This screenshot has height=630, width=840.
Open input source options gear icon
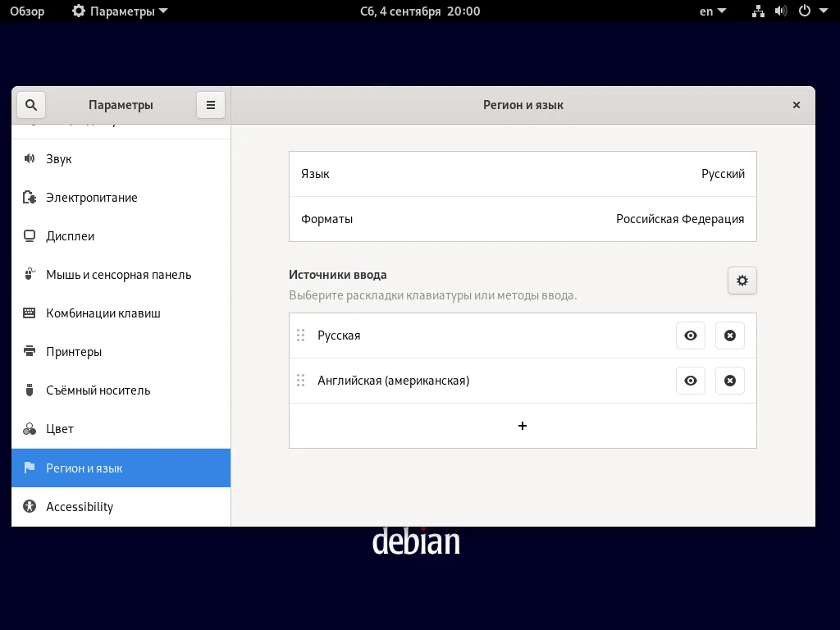tap(742, 280)
